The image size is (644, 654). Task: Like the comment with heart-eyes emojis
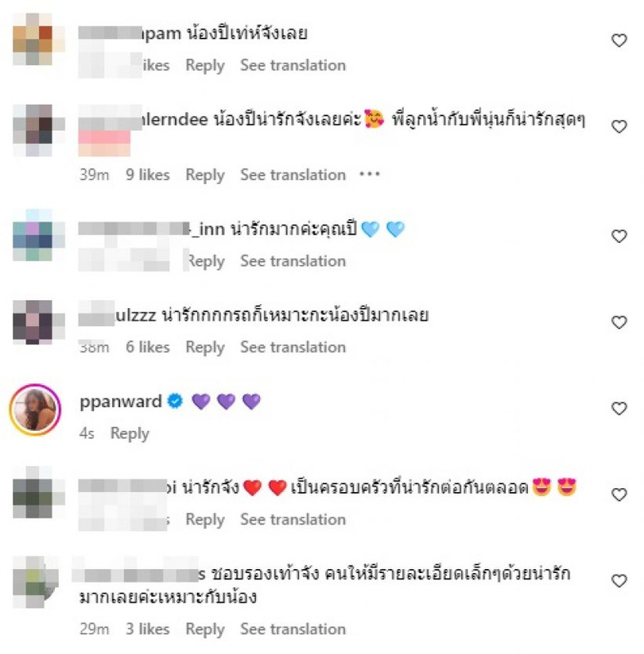click(619, 495)
